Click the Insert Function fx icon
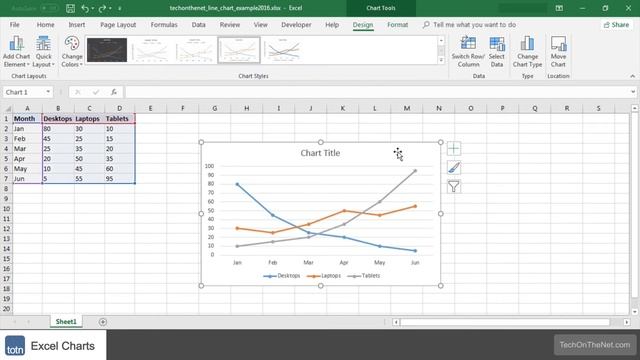640x360 pixels. click(x=114, y=92)
